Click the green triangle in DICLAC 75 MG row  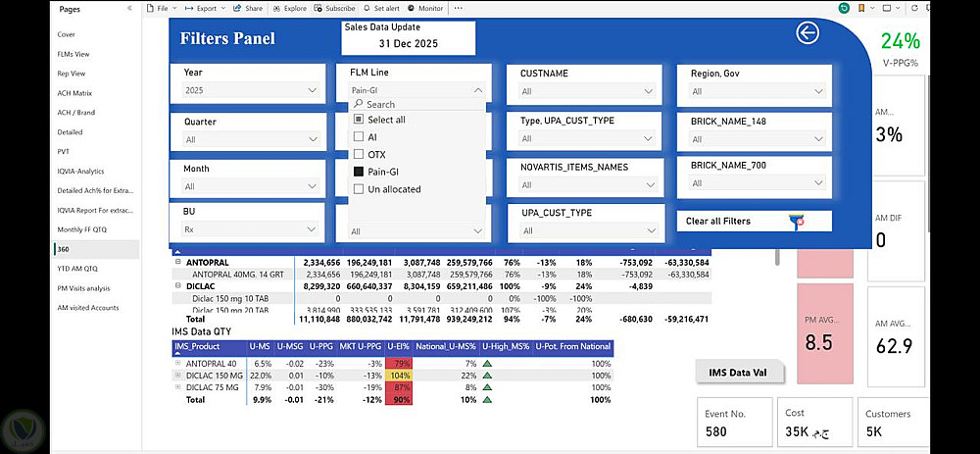click(x=487, y=387)
